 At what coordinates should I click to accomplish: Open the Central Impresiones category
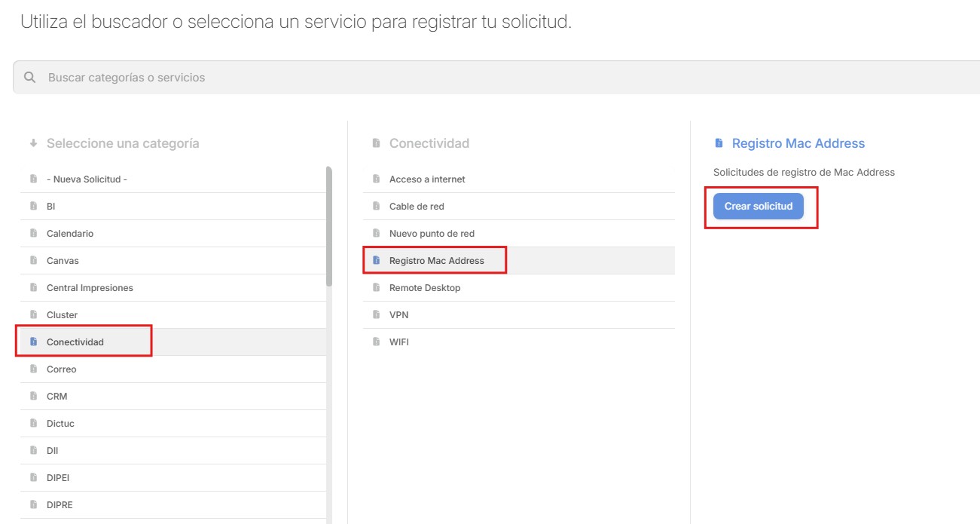click(90, 288)
